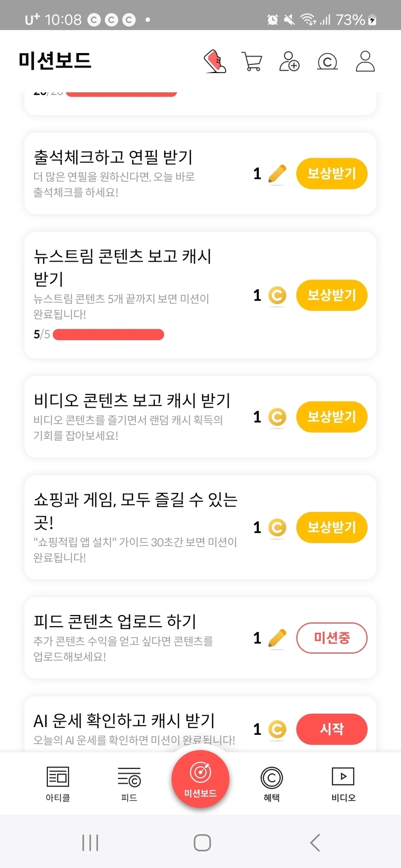Tap the invite friend icon
The width and height of the screenshot is (401, 868).
289,61
